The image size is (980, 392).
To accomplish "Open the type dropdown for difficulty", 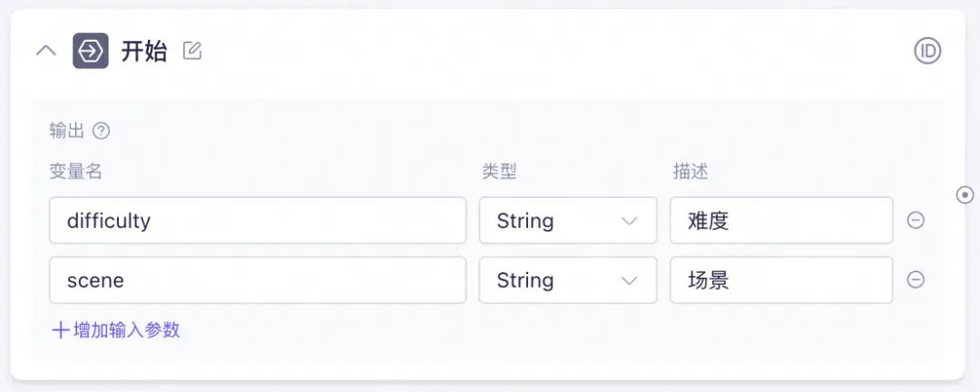I will tap(567, 220).
